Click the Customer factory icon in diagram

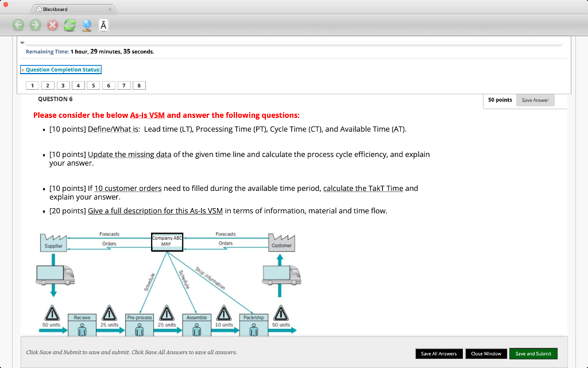(x=281, y=242)
